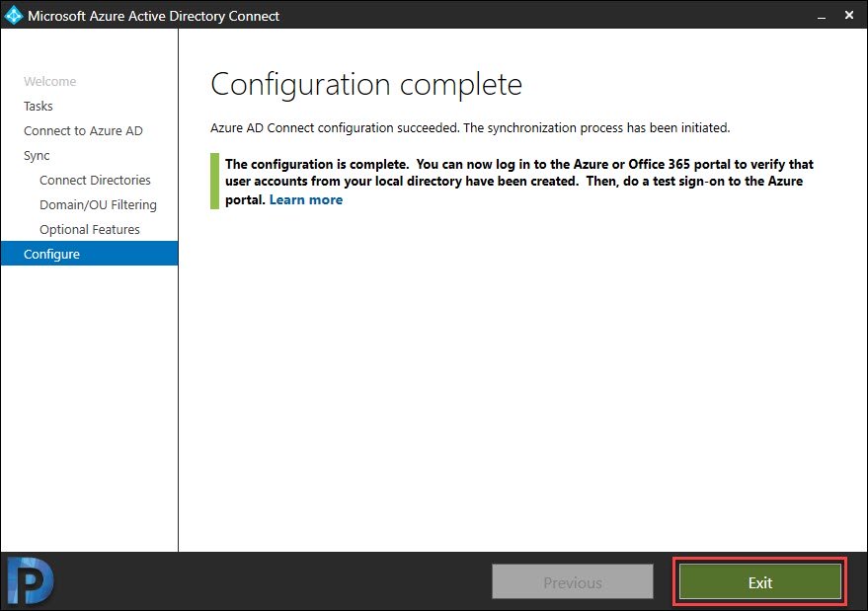
Task: Click the 'configuration succeeded' status sentence
Action: point(470,128)
